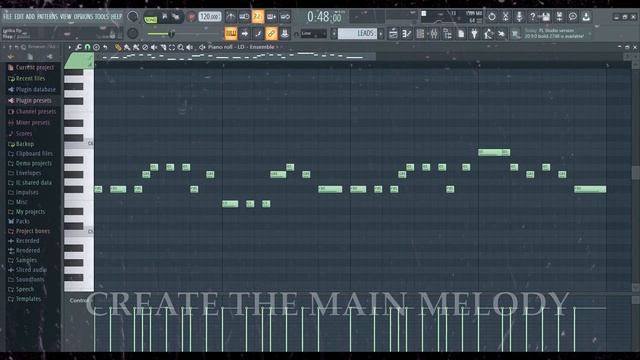The image size is (640, 360).
Task: Select the Draw pencil tool
Action: (118, 47)
